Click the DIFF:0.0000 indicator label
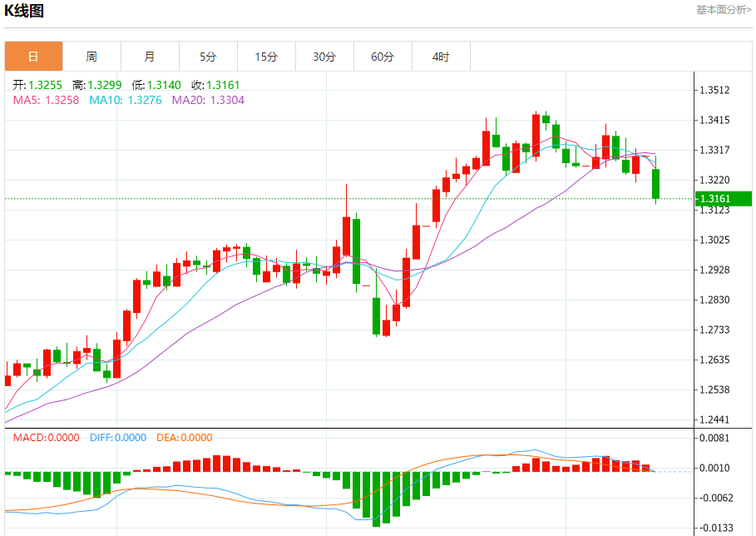Viewport: 756px width, 536px height. 118,438
